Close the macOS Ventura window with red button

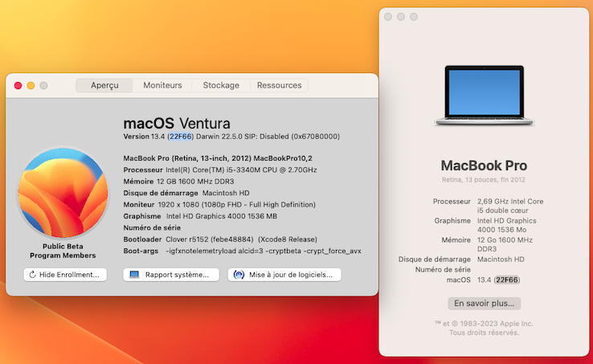coord(18,85)
